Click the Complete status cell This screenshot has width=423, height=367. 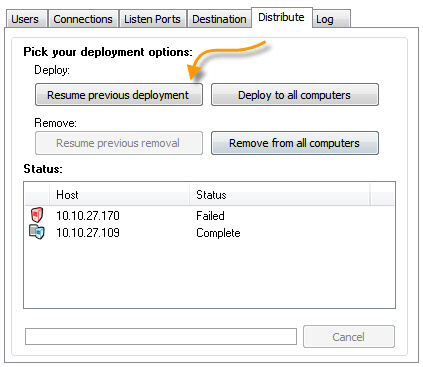pos(218,233)
